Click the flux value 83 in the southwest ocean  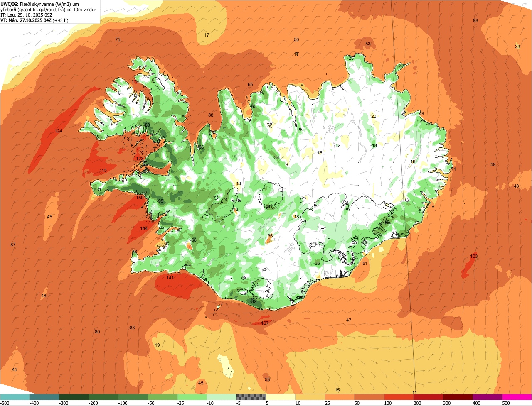(132, 328)
